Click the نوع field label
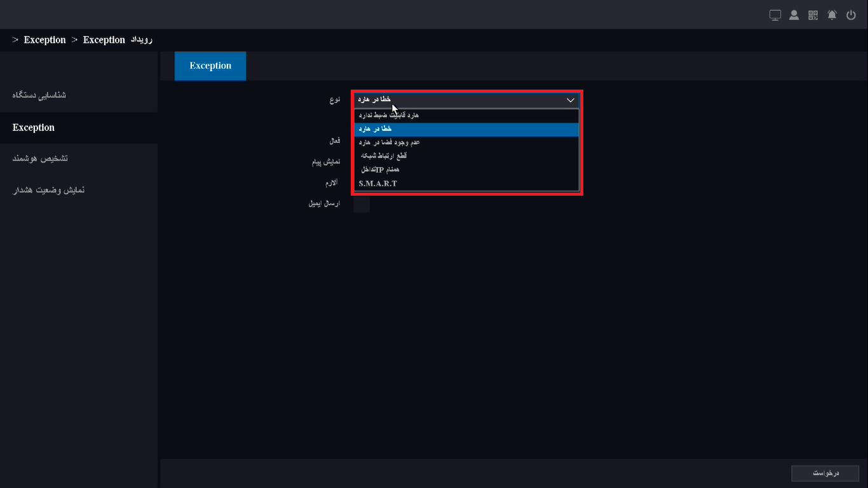 (x=335, y=100)
